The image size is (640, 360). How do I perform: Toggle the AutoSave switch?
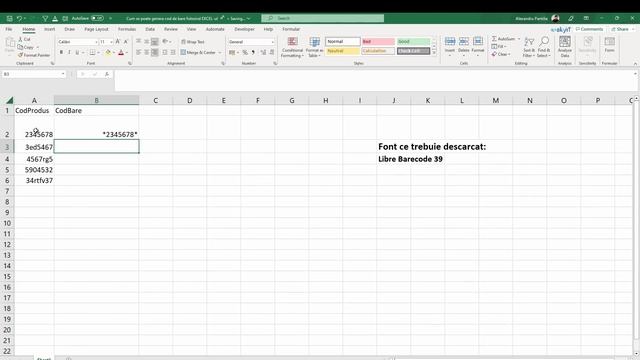click(97, 18)
